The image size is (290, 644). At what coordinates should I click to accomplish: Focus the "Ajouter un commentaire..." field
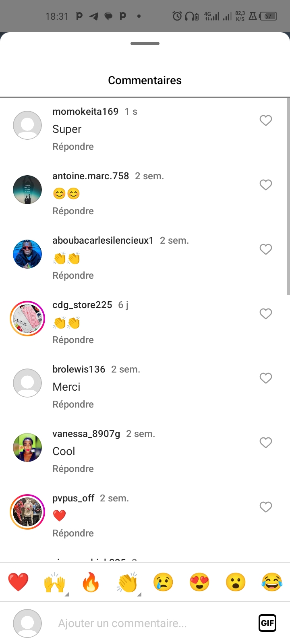pos(153,623)
